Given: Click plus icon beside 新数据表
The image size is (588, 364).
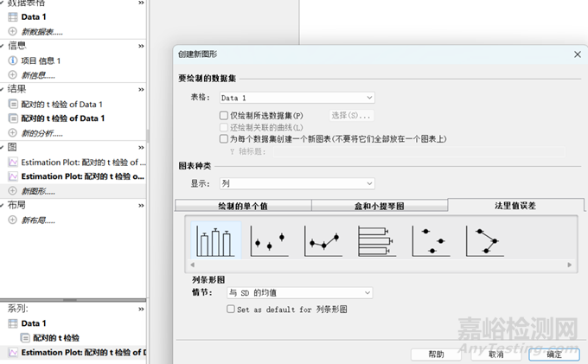Looking at the screenshot, I should (12, 31).
